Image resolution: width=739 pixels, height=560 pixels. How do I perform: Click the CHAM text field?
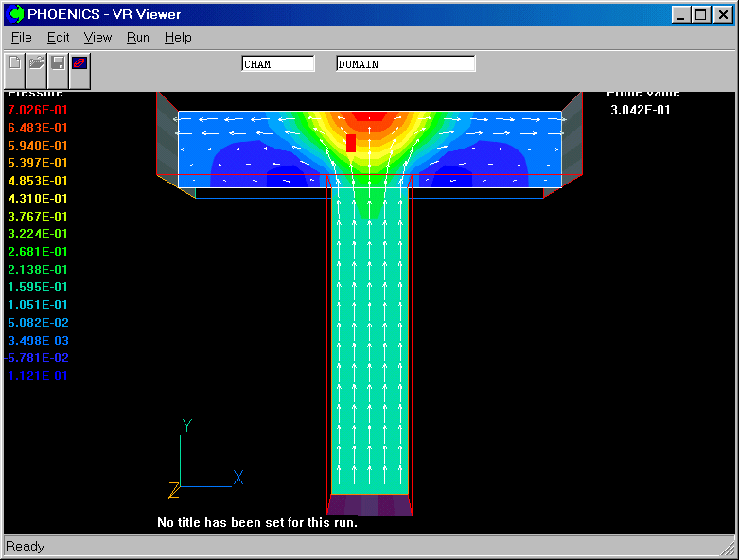point(278,64)
